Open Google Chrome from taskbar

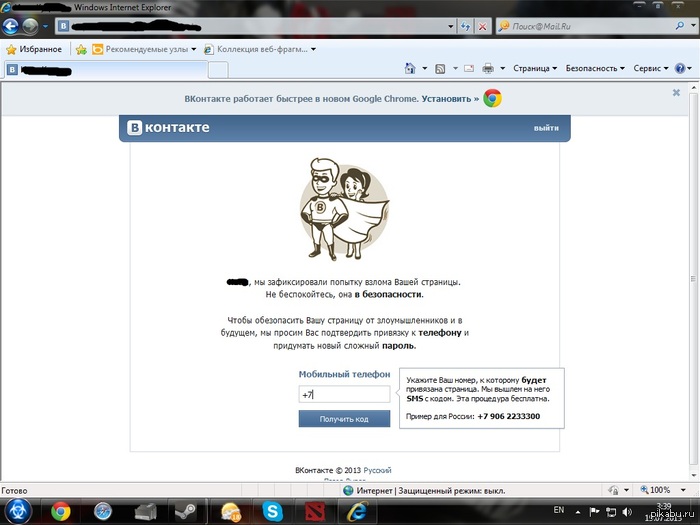pos(61,512)
